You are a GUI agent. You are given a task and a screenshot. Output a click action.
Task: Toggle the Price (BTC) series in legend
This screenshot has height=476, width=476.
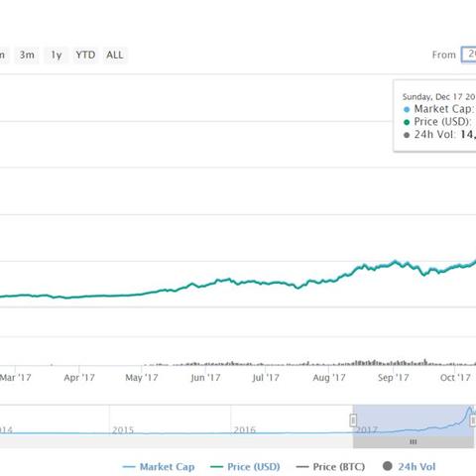point(330,467)
